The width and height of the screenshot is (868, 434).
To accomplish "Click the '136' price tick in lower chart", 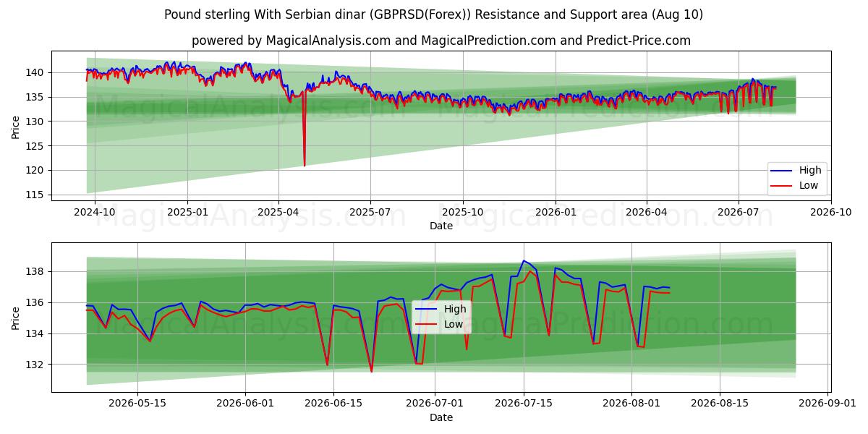I will point(36,302).
